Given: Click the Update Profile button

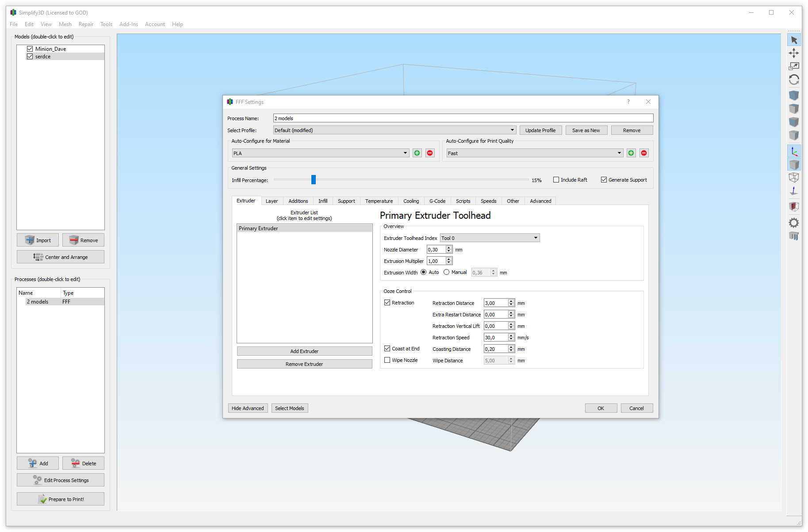Looking at the screenshot, I should 540,130.
